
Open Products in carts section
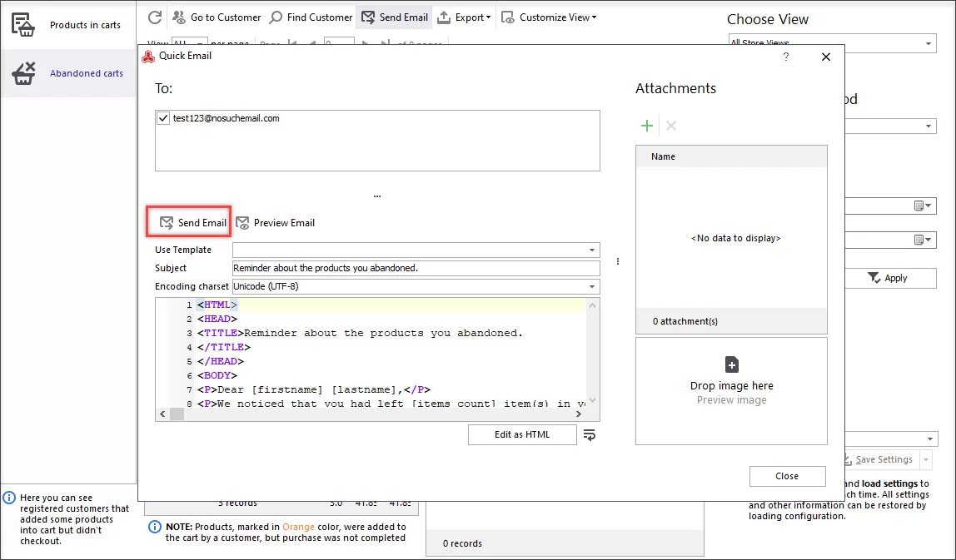(x=67, y=25)
